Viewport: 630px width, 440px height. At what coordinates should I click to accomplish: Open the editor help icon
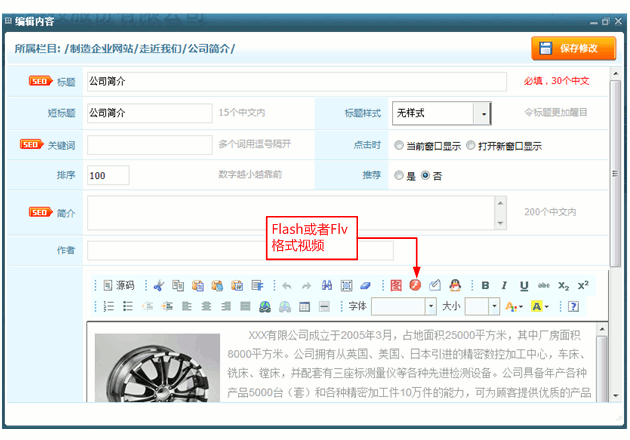574,306
